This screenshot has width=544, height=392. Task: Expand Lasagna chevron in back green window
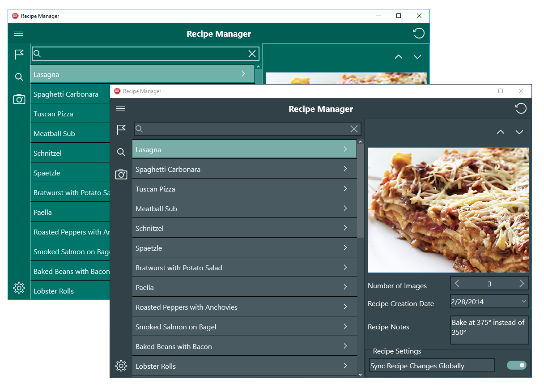(243, 74)
